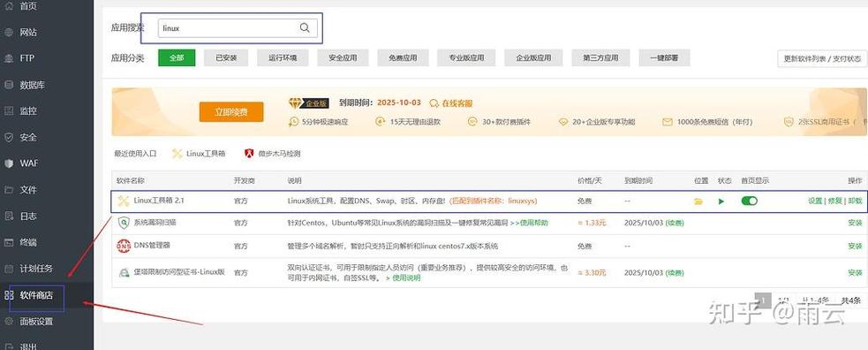Click the 开发商 column header

point(244,180)
